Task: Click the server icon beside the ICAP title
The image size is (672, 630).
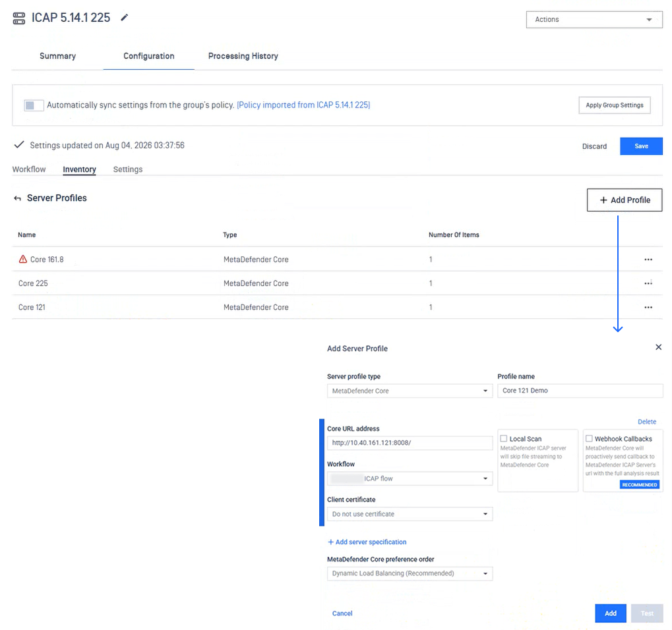Action: coord(19,18)
